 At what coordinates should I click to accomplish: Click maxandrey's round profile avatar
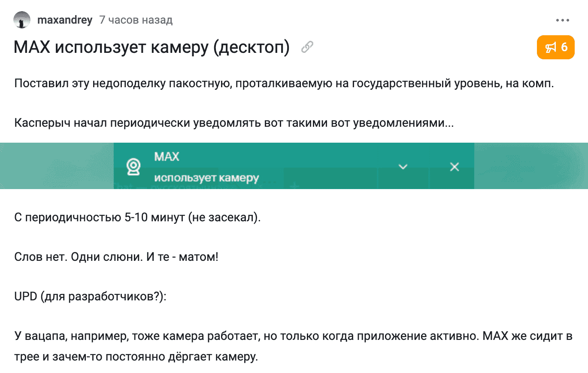click(22, 20)
